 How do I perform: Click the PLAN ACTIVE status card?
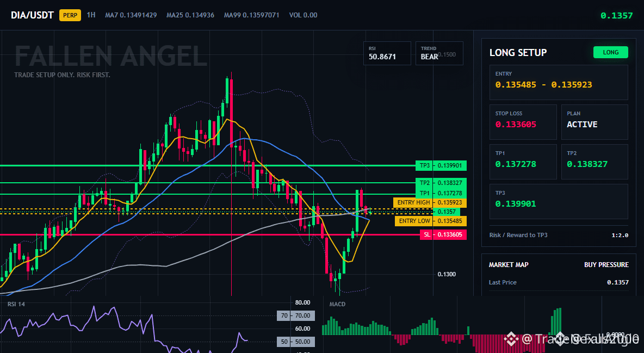pyautogui.click(x=595, y=122)
